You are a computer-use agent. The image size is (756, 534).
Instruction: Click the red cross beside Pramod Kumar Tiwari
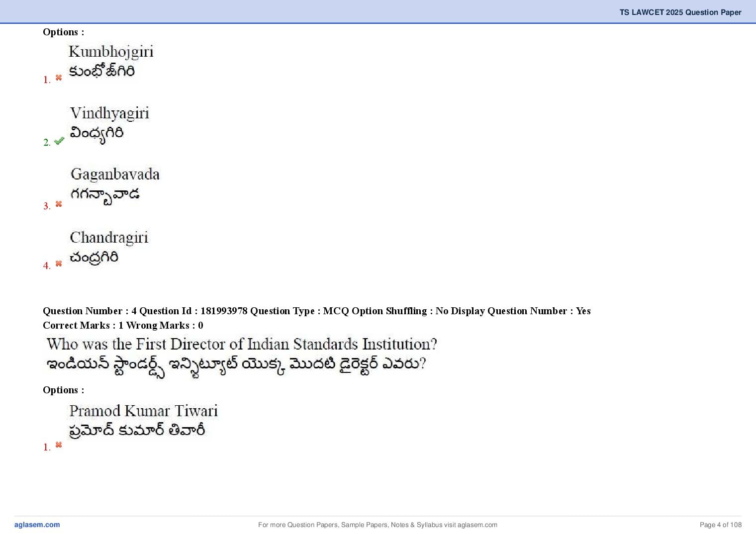point(59,445)
